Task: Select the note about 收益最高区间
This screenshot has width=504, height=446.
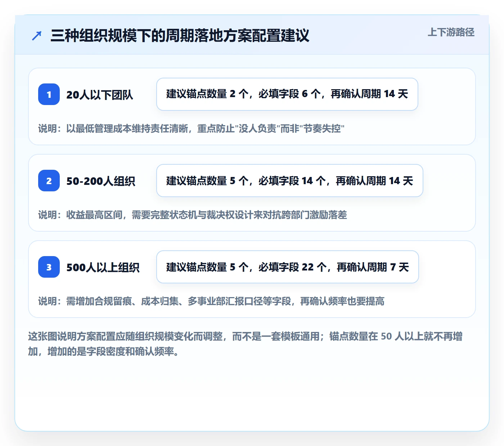Action: [x=193, y=215]
